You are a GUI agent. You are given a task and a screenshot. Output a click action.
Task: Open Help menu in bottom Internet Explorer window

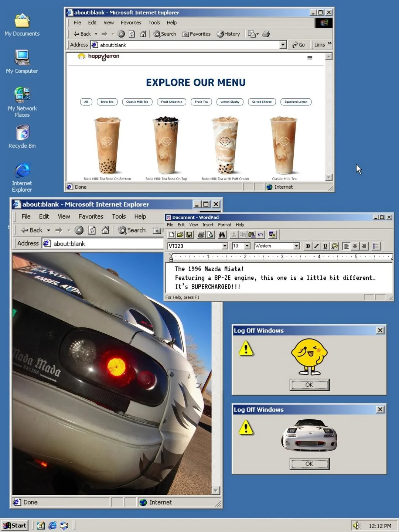pyautogui.click(x=140, y=216)
